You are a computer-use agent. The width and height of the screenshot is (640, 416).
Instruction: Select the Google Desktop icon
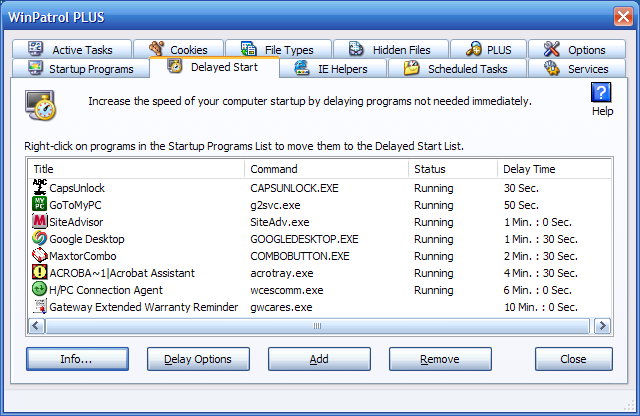[40, 239]
